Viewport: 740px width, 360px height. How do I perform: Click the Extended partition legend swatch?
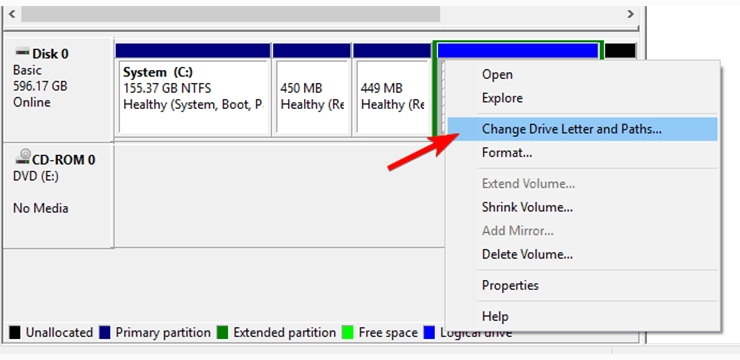pos(222,333)
